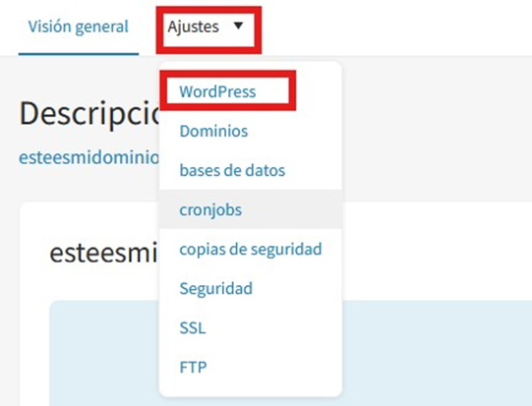Open bases de datos menu entry
Viewport: 532px width, 406px height.
tap(232, 170)
